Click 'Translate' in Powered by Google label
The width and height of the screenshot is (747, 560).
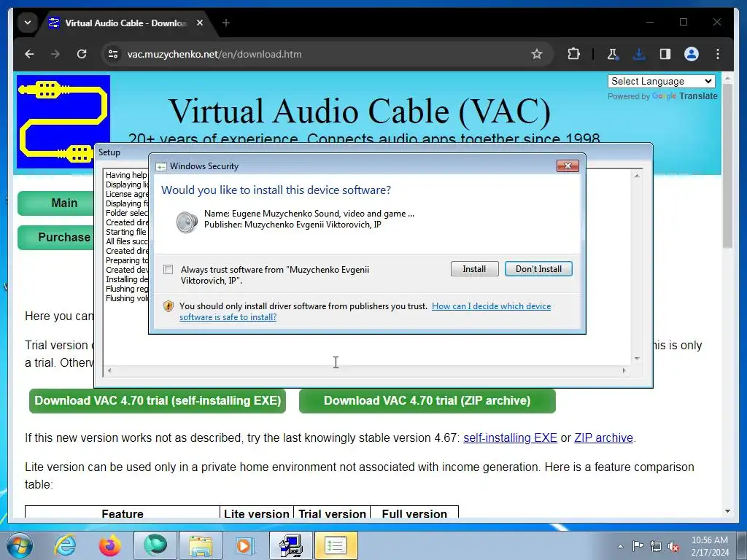pyautogui.click(x=698, y=96)
